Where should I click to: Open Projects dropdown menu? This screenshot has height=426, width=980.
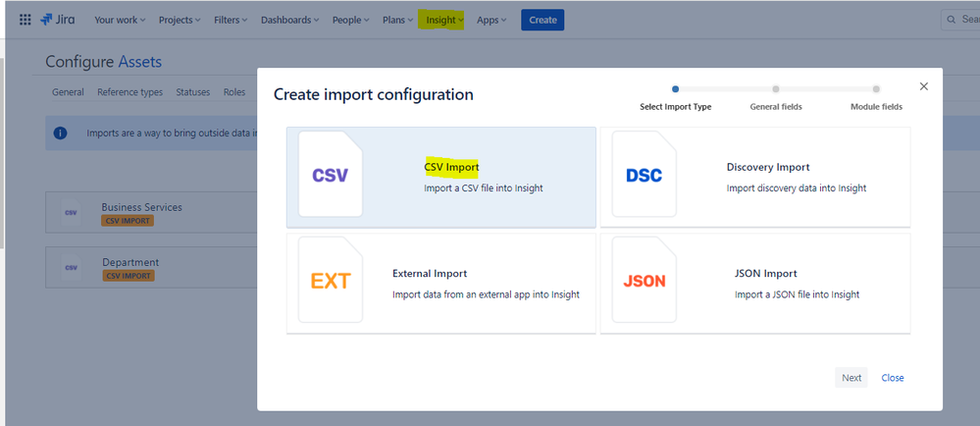[180, 20]
